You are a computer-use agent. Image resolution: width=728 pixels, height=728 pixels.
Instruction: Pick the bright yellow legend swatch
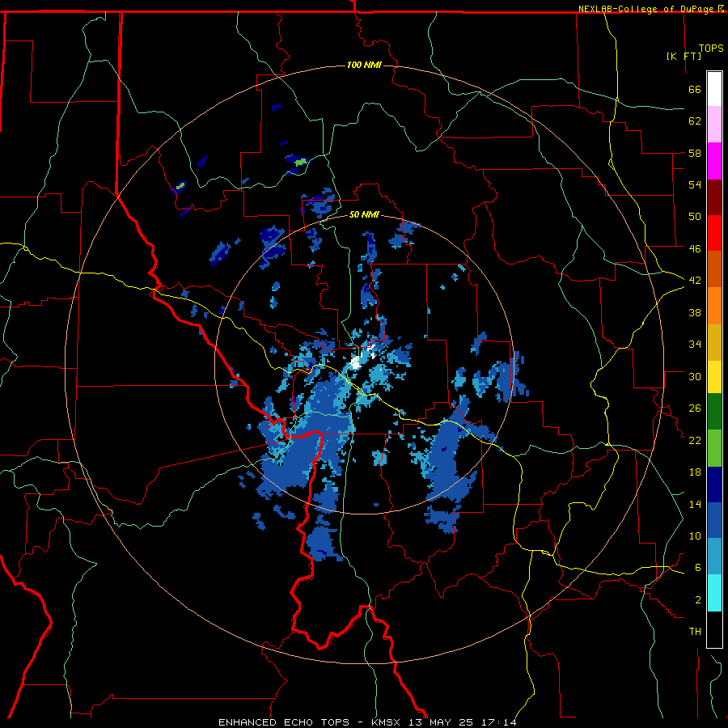coord(714,377)
